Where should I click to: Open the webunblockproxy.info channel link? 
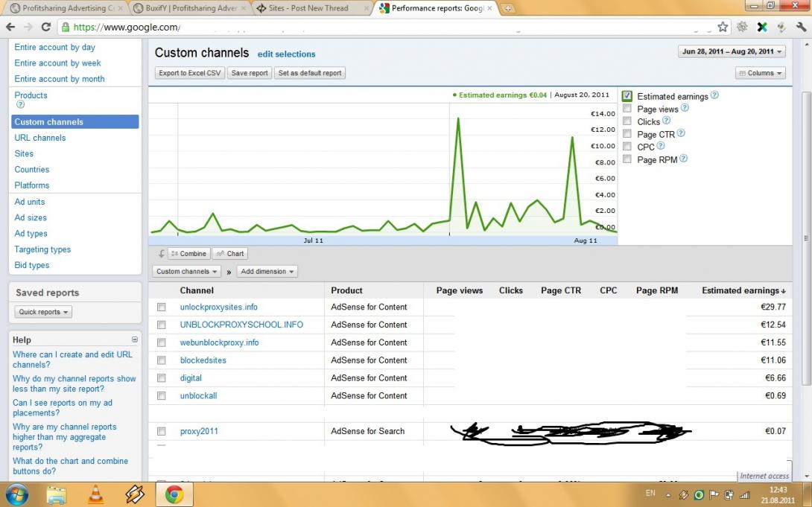(220, 342)
